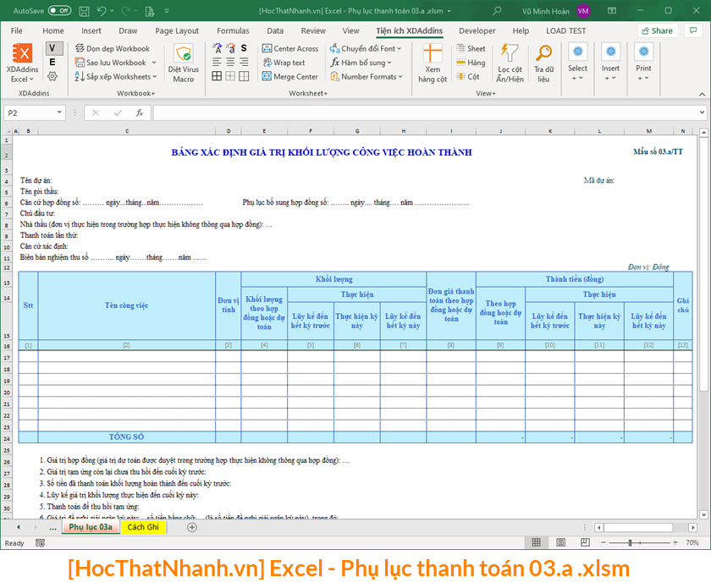The image size is (711, 588).
Task: Click the Share button
Action: click(x=657, y=30)
